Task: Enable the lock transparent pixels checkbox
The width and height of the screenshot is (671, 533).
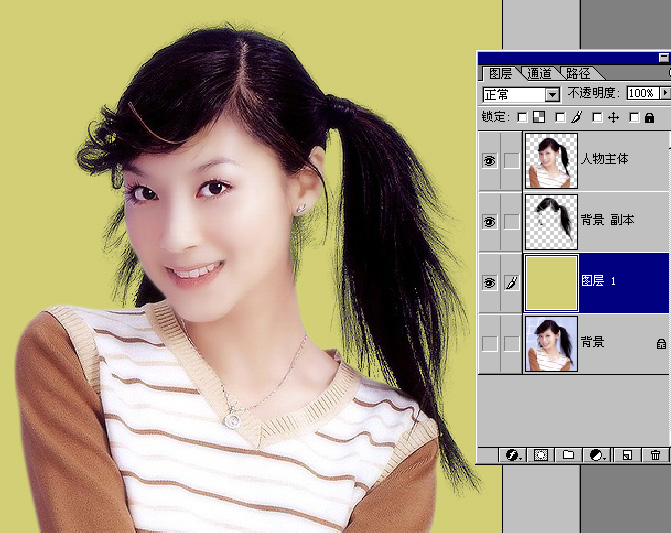Action: coord(523,118)
